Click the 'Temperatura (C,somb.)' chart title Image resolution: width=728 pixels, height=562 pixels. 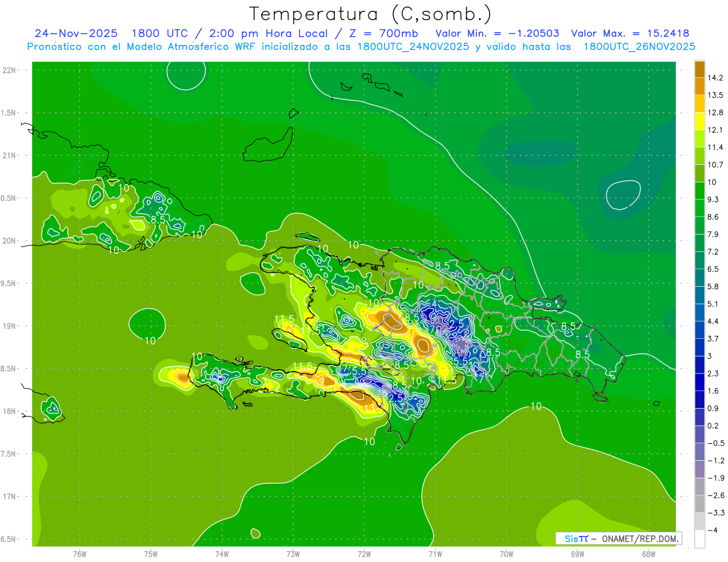370,14
